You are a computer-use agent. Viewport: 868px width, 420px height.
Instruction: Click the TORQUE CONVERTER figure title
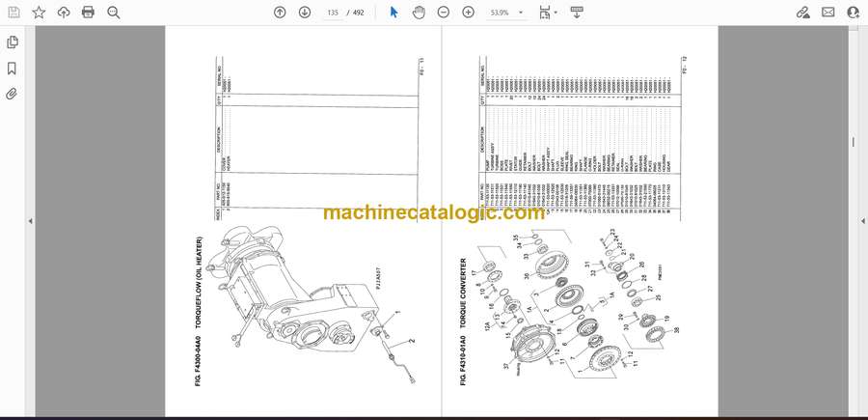tap(463, 296)
